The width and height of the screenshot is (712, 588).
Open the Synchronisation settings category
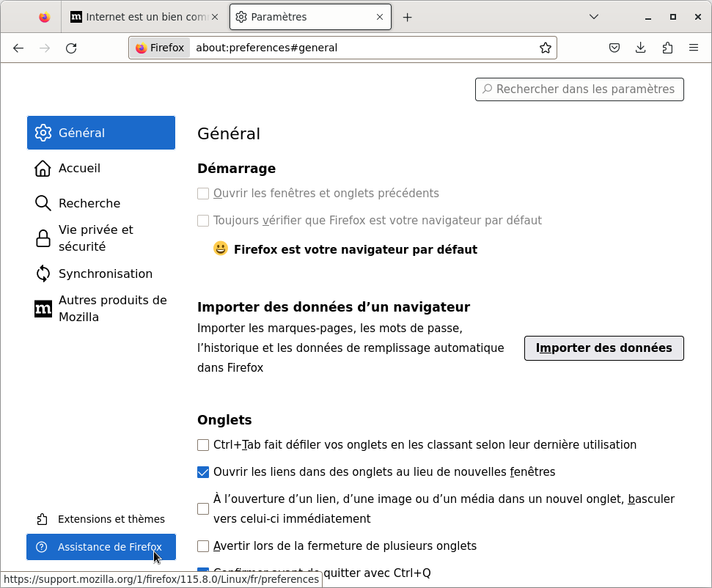pyautogui.click(x=100, y=273)
